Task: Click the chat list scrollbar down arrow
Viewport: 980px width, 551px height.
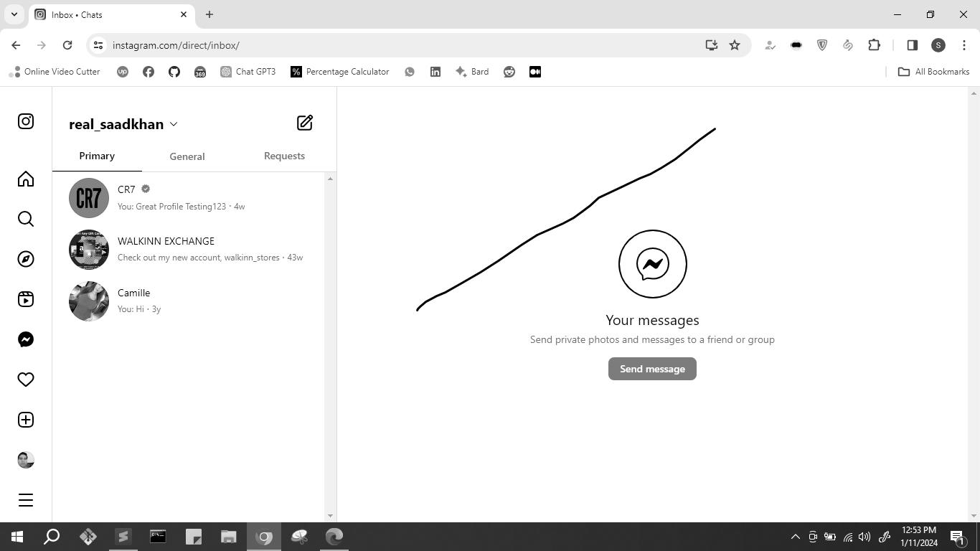Action: pyautogui.click(x=330, y=516)
